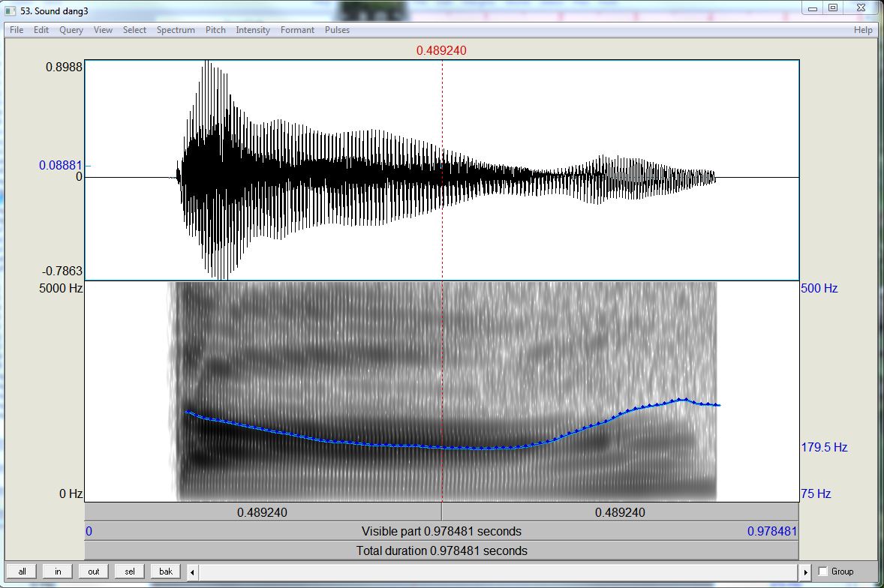
Task: Open the Pitch menu
Action: tap(215, 30)
